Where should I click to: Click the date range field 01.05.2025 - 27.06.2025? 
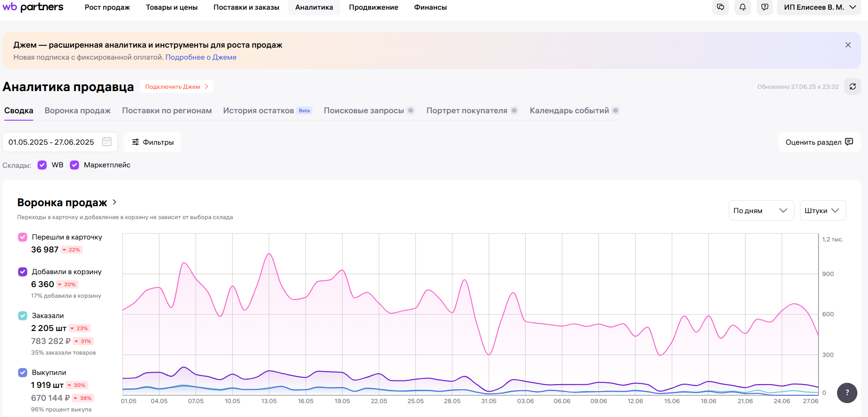point(60,142)
